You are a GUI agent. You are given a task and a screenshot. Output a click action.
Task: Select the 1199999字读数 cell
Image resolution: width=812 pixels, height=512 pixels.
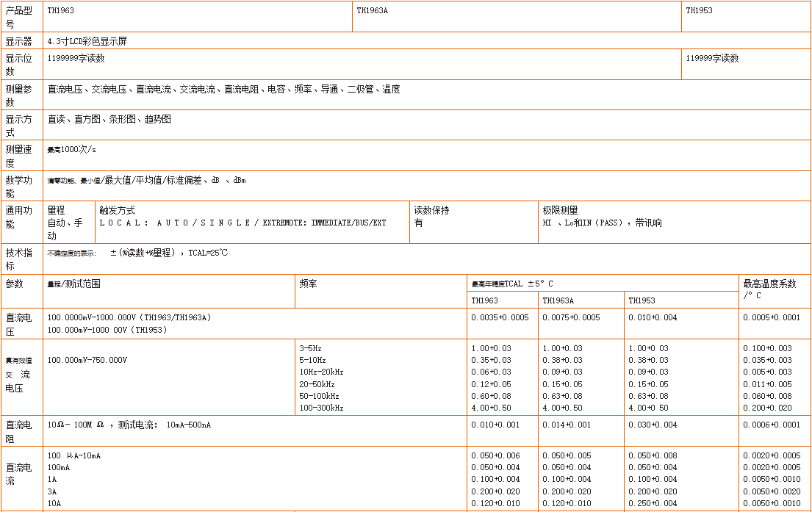(76, 59)
